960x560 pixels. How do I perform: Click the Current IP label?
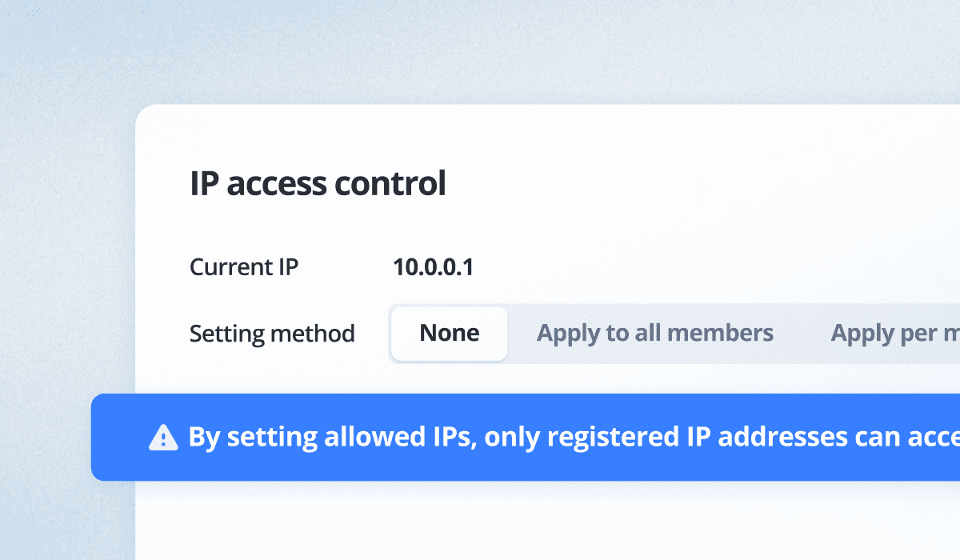click(244, 266)
